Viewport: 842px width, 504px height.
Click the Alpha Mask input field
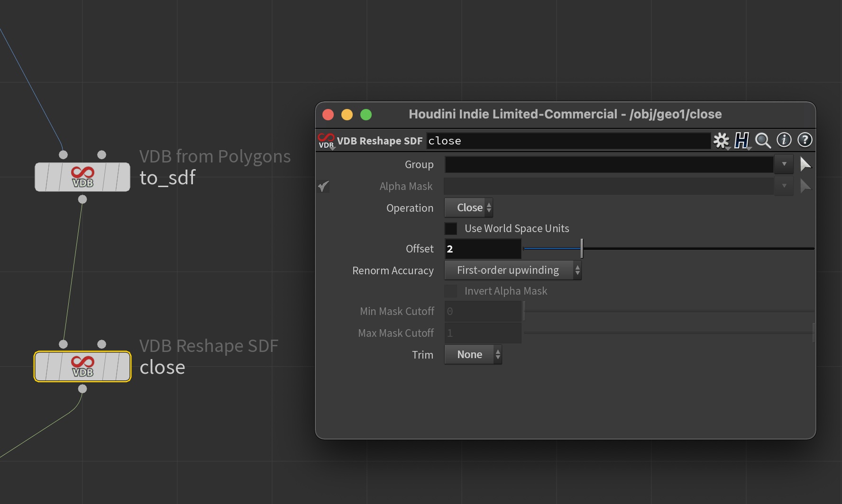coord(609,186)
